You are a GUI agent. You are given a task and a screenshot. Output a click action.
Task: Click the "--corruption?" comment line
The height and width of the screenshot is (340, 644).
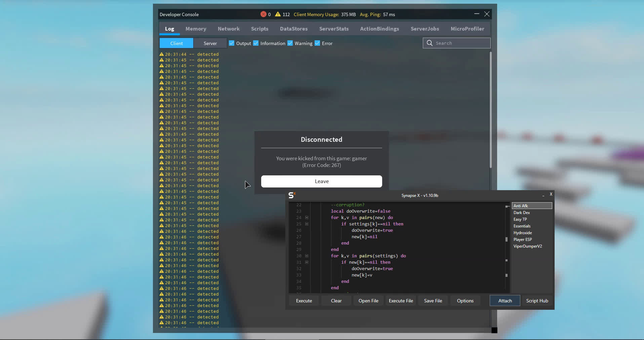pos(348,205)
